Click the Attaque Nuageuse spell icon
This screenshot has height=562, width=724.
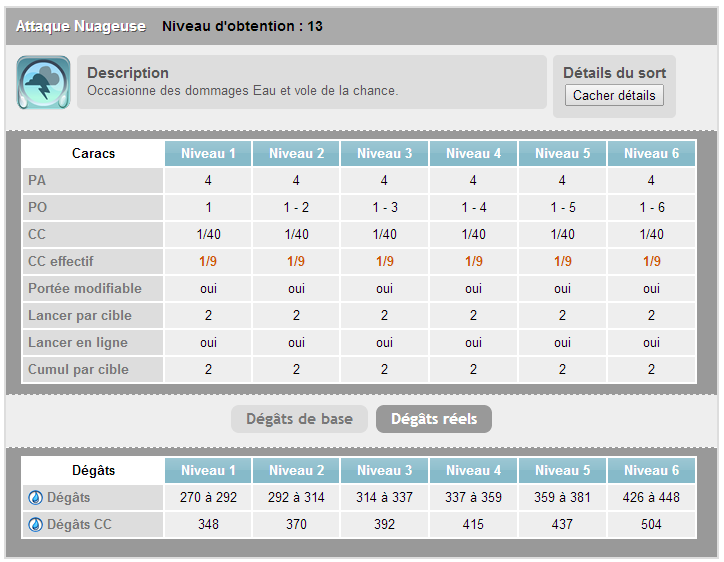pos(43,83)
